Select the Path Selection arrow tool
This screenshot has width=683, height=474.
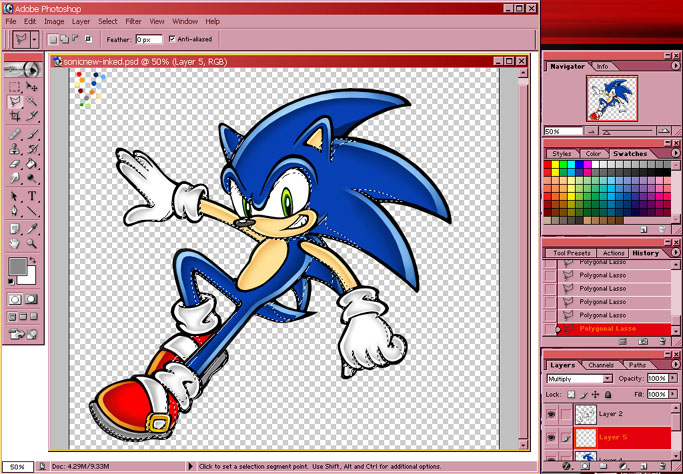point(15,196)
